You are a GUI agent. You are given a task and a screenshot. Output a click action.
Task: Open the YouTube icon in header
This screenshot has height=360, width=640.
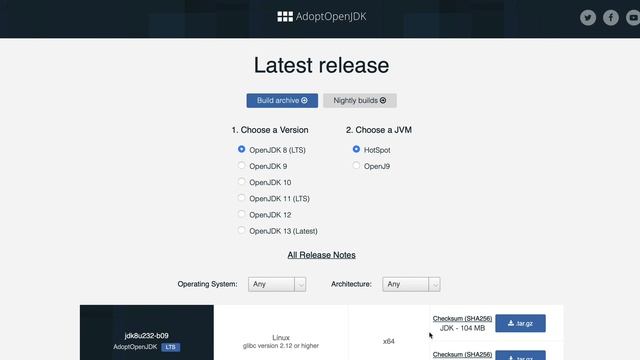(x=633, y=18)
